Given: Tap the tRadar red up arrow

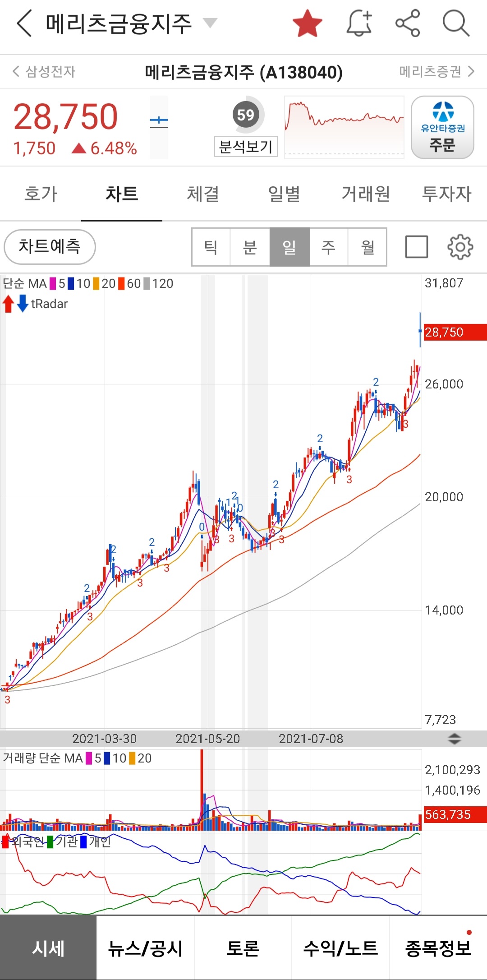Looking at the screenshot, I should 8,304.
